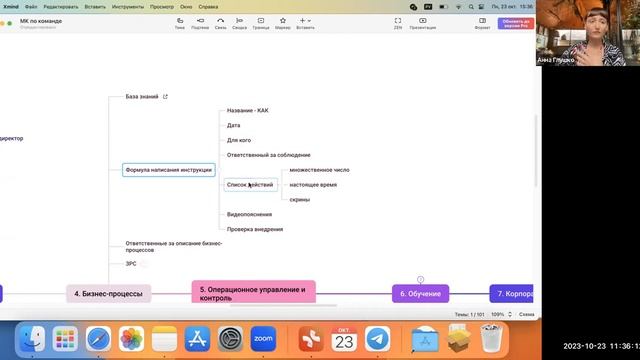
Task: Click the vertical scrollbar of canvas
Action: [536, 151]
